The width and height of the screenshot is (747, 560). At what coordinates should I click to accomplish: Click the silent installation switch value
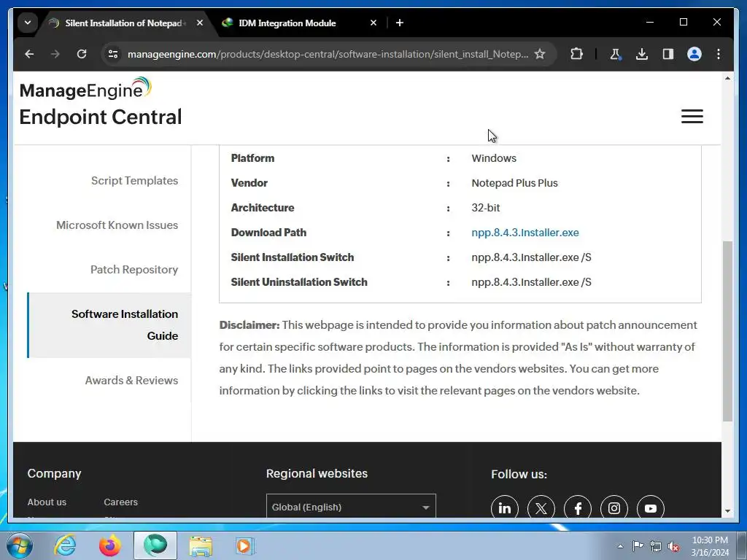[x=531, y=257]
